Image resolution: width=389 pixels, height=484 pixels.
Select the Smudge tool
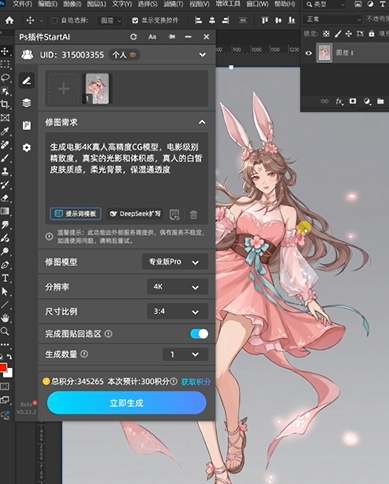click(x=5, y=225)
